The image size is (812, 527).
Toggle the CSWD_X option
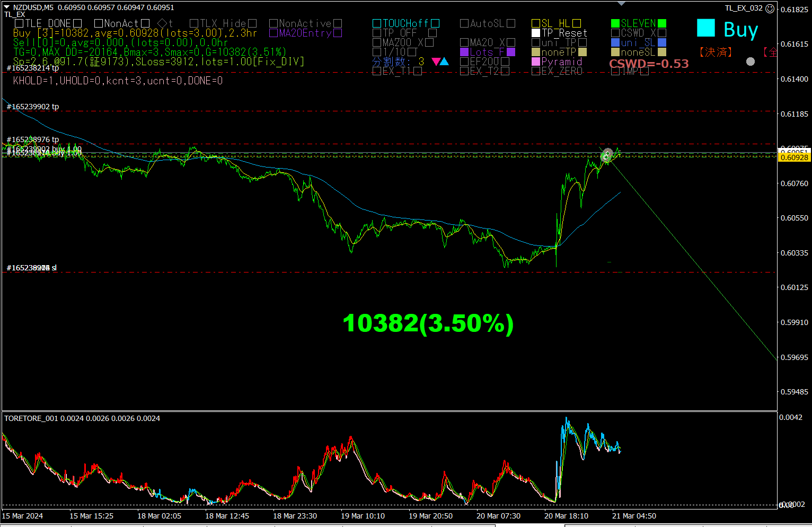[x=639, y=33]
